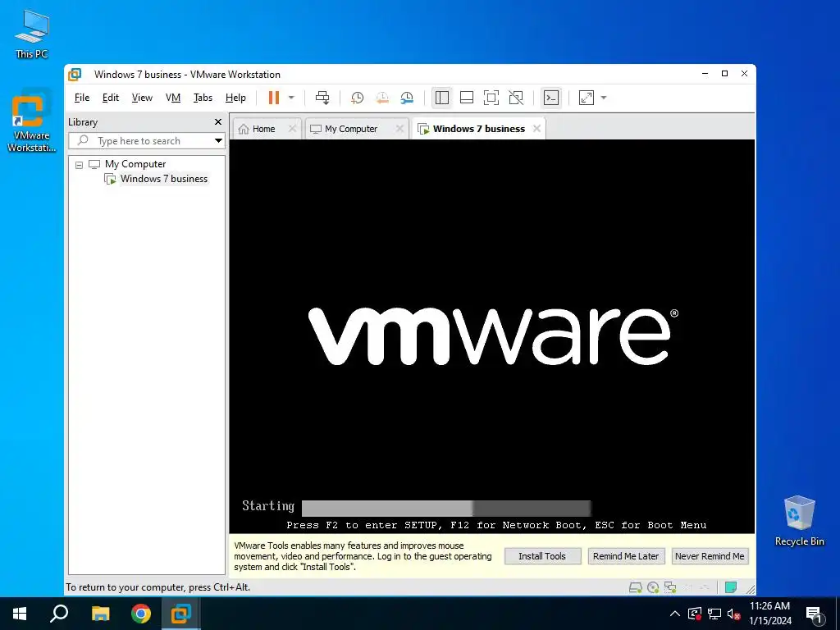Open the Library search filter dropdown

coord(218,141)
